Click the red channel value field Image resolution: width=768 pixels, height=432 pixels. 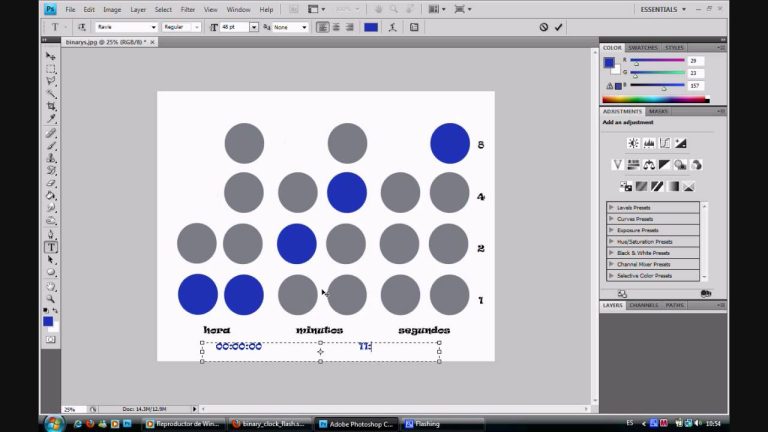coord(695,61)
